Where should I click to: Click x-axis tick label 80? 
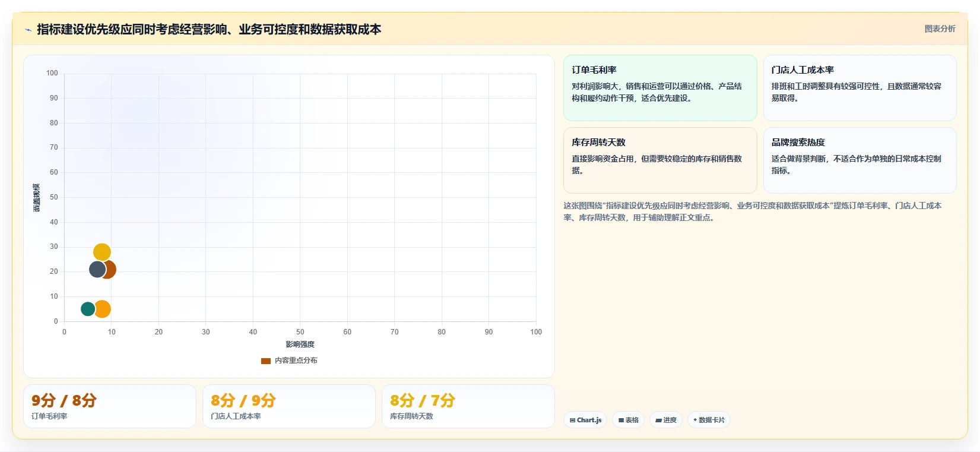[442, 332]
